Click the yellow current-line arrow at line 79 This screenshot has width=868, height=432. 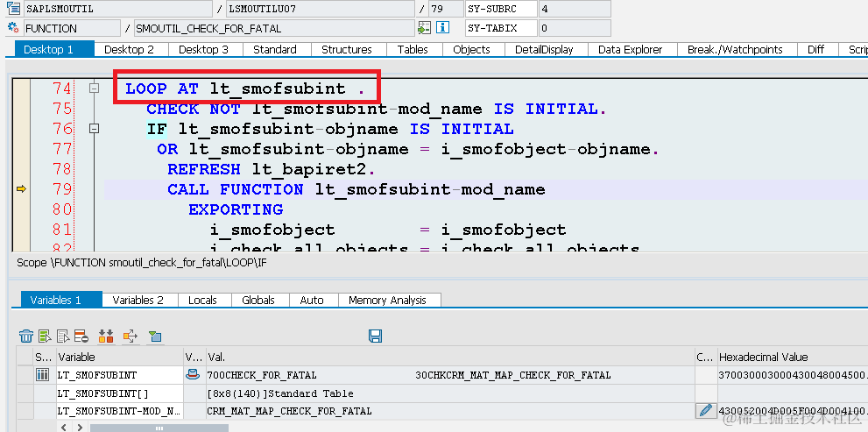click(x=21, y=189)
